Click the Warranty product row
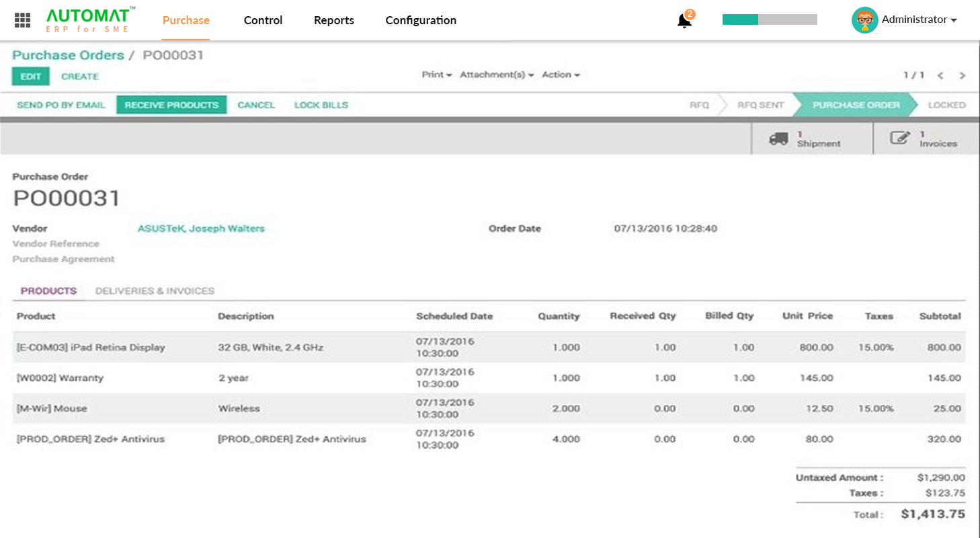The image size is (980, 538). [x=489, y=378]
